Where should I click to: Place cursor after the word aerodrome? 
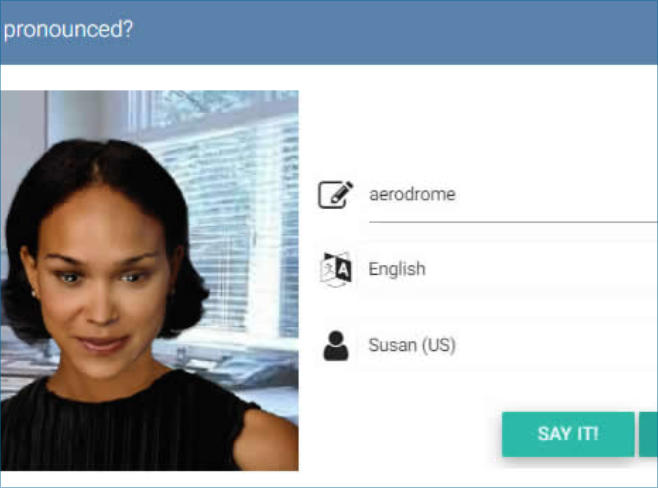coord(457,194)
